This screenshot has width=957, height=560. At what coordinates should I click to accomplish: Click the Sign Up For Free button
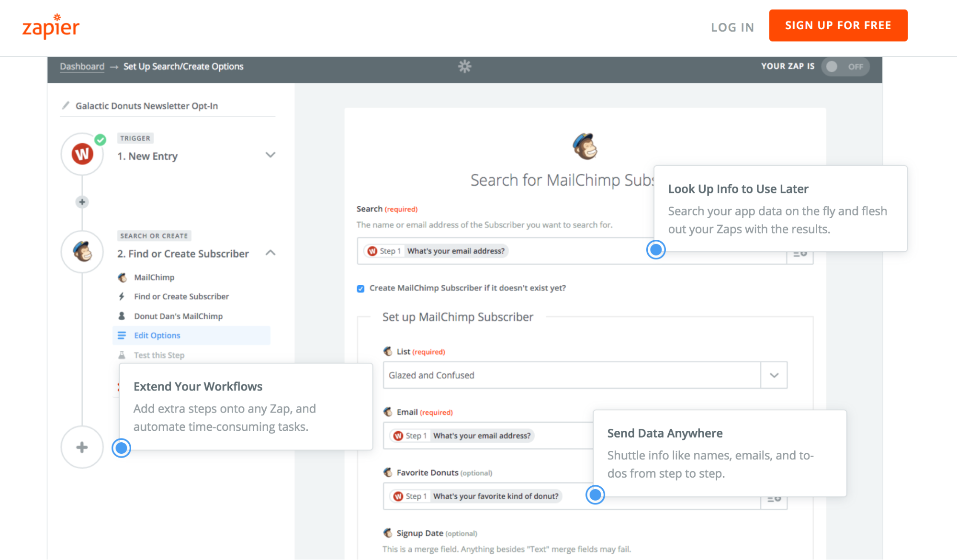click(x=838, y=24)
